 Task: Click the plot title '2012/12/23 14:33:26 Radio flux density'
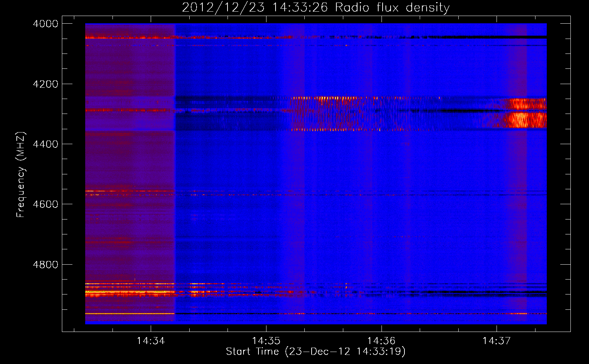[x=316, y=7]
